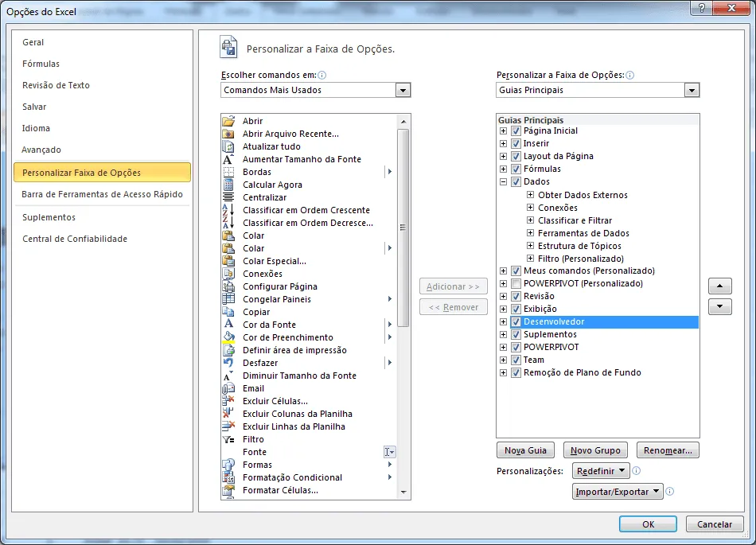Toggle the Inserir tab checkbox
The image size is (756, 545).
pyautogui.click(x=516, y=143)
